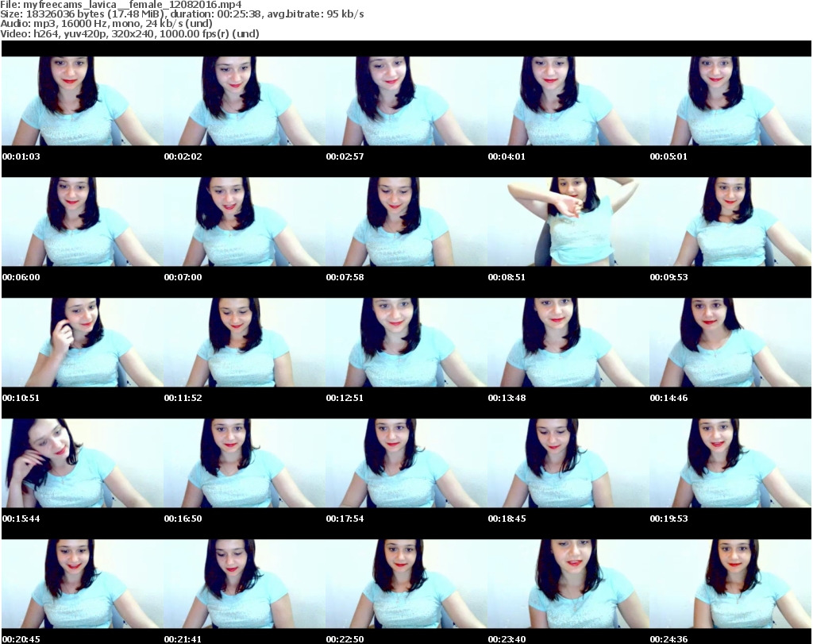The width and height of the screenshot is (813, 644).
Task: Click the timestamp text '00:09:53'
Action: click(x=669, y=277)
